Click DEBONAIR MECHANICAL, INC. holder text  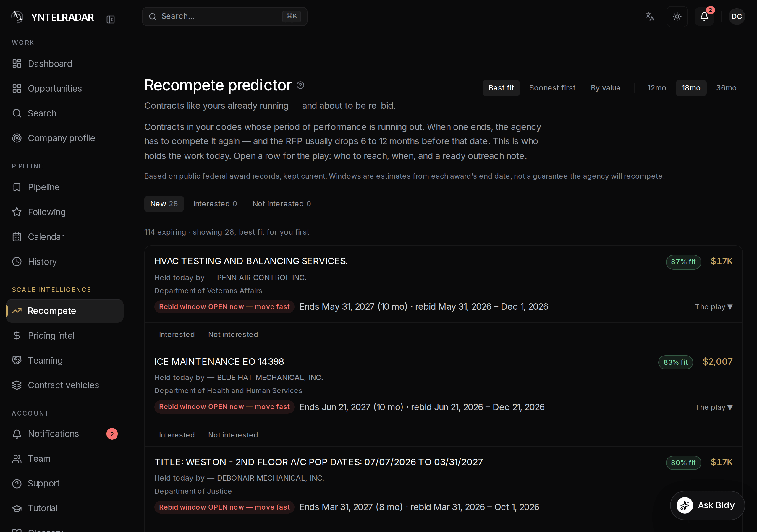(x=270, y=478)
